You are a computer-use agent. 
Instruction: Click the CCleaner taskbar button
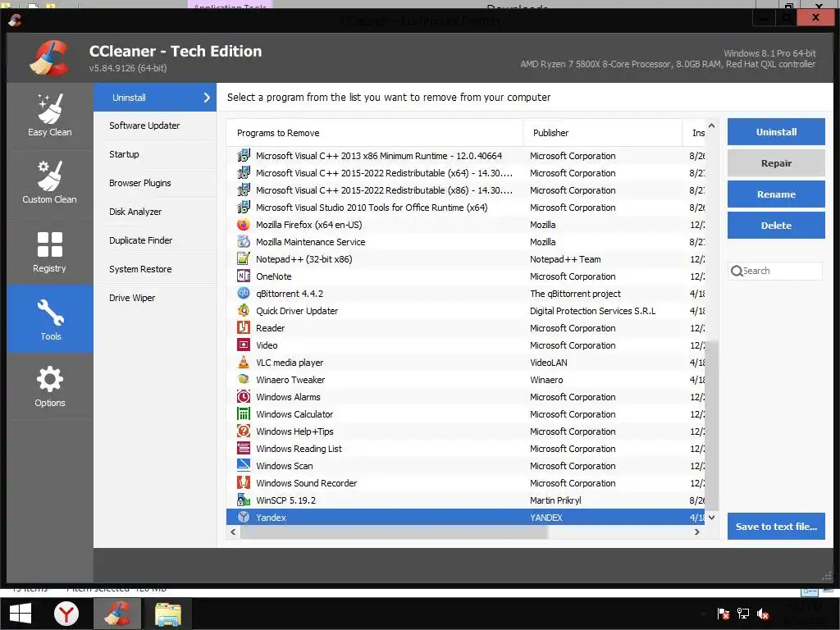(117, 614)
